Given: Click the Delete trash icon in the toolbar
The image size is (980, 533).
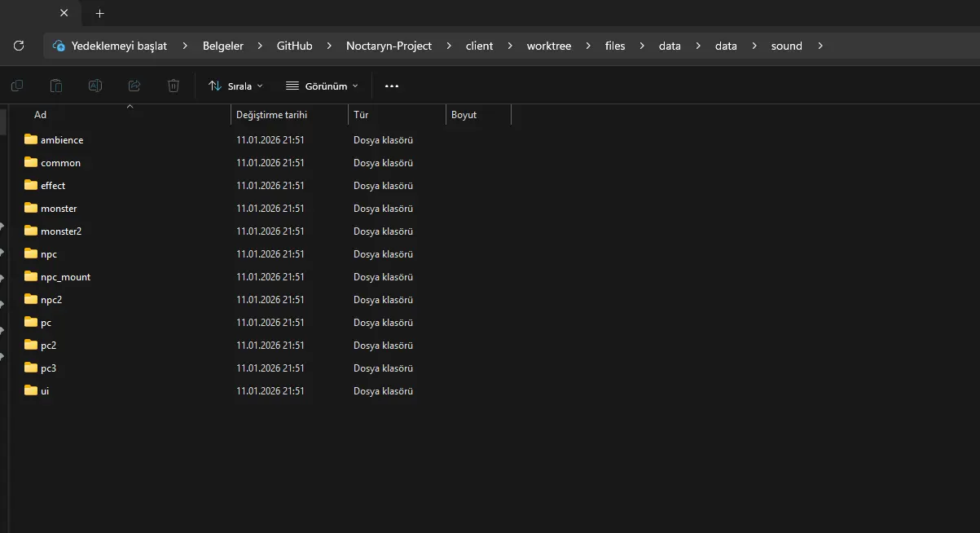Looking at the screenshot, I should pos(174,86).
